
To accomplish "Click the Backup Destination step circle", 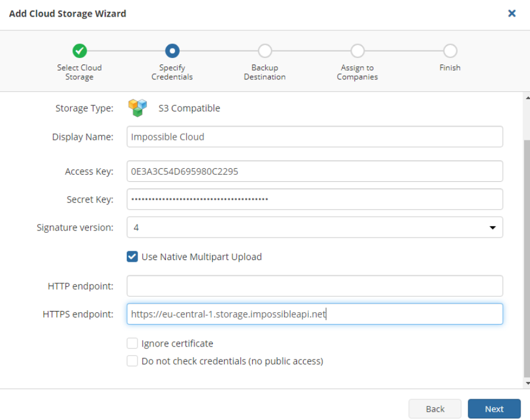I will 265,51.
